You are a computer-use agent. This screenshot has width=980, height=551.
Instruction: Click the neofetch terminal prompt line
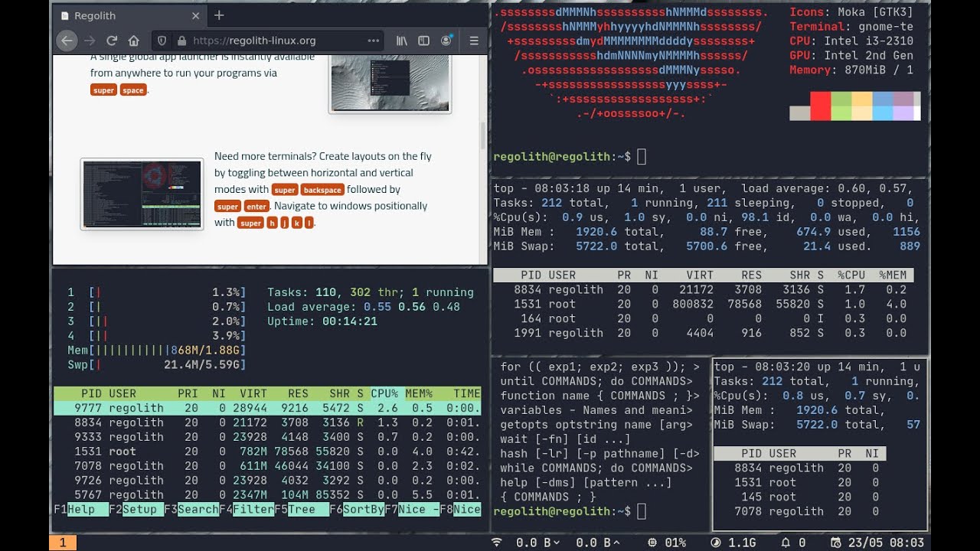(570, 157)
